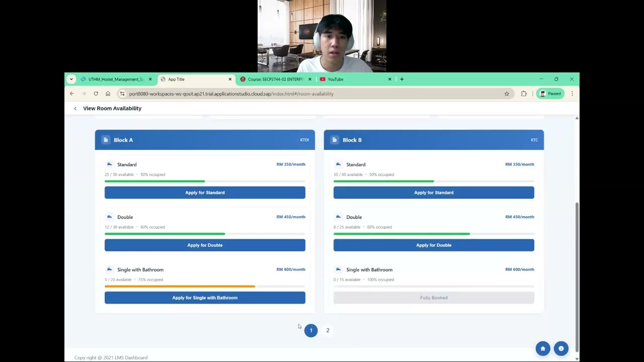644x362 pixels.
Task: Click the Fully Booked button in Block B
Action: coord(434,298)
